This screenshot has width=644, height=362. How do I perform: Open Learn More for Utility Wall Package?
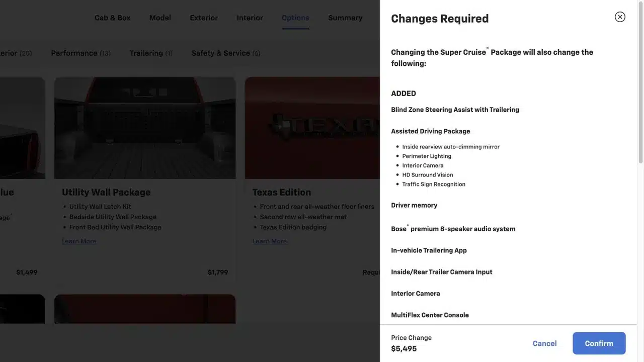pos(79,241)
